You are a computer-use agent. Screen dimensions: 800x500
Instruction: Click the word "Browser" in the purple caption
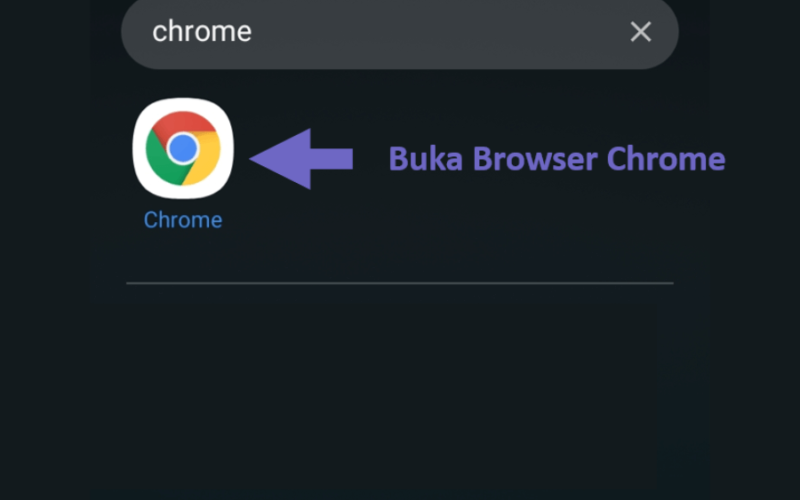[x=535, y=159]
